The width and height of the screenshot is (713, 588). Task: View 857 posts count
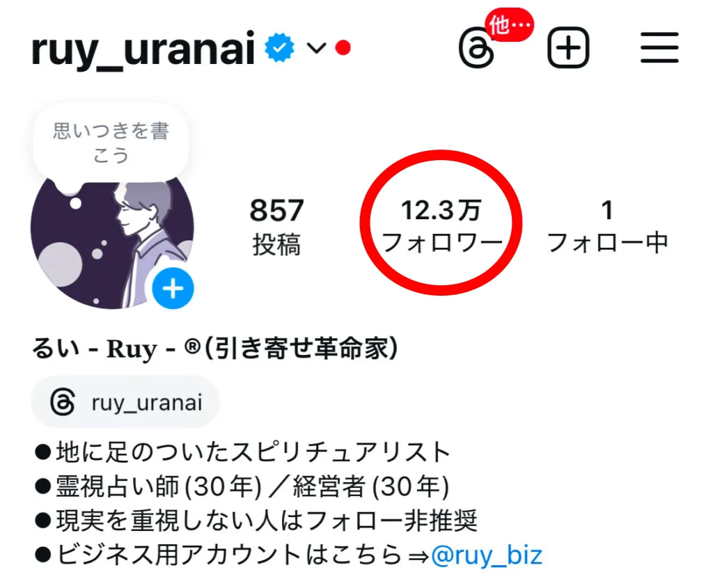[x=276, y=226]
